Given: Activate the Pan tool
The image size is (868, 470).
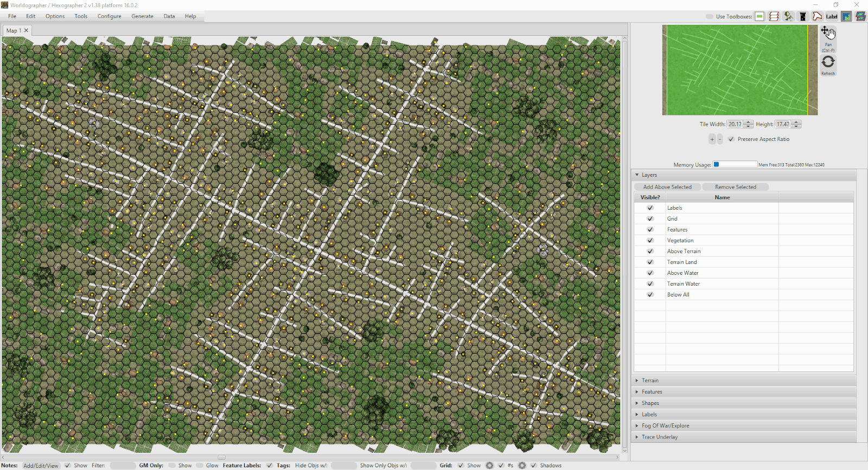Looking at the screenshot, I should click(x=828, y=38).
